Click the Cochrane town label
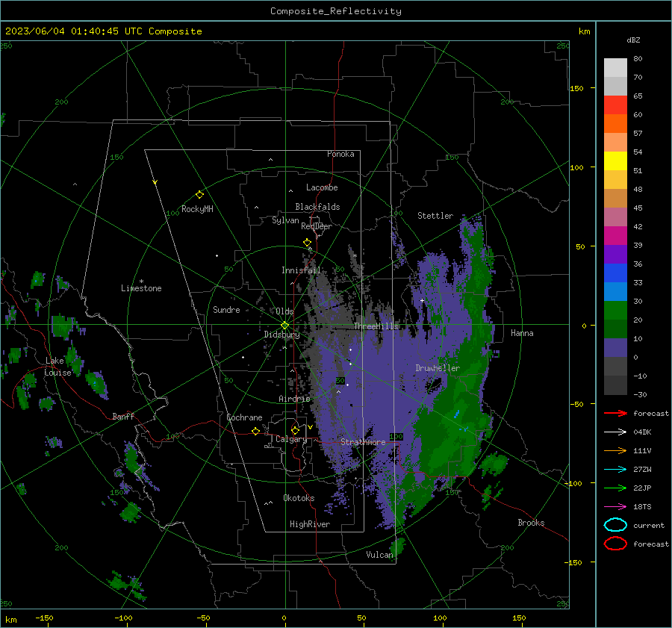This screenshot has height=628, width=672. click(x=244, y=417)
